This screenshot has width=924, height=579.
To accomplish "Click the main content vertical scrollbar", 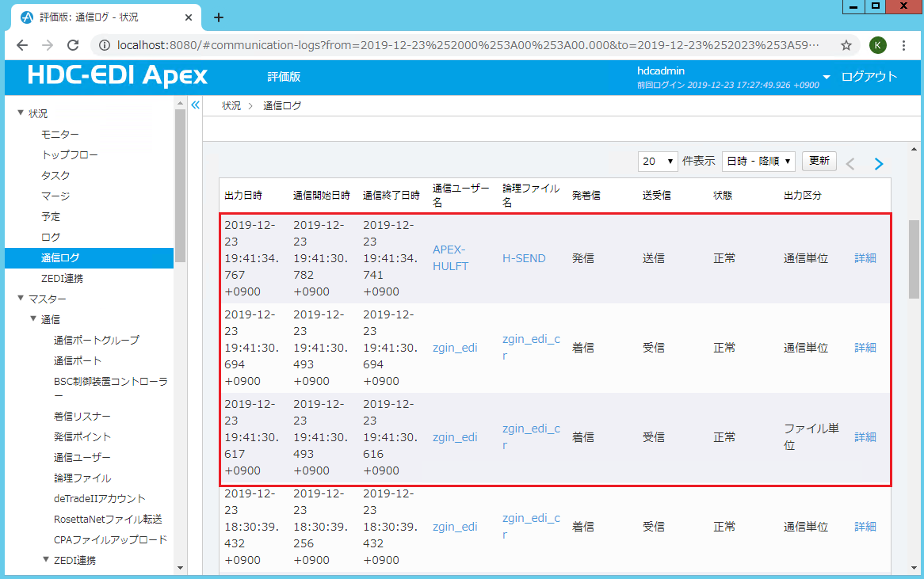I will pos(914,259).
